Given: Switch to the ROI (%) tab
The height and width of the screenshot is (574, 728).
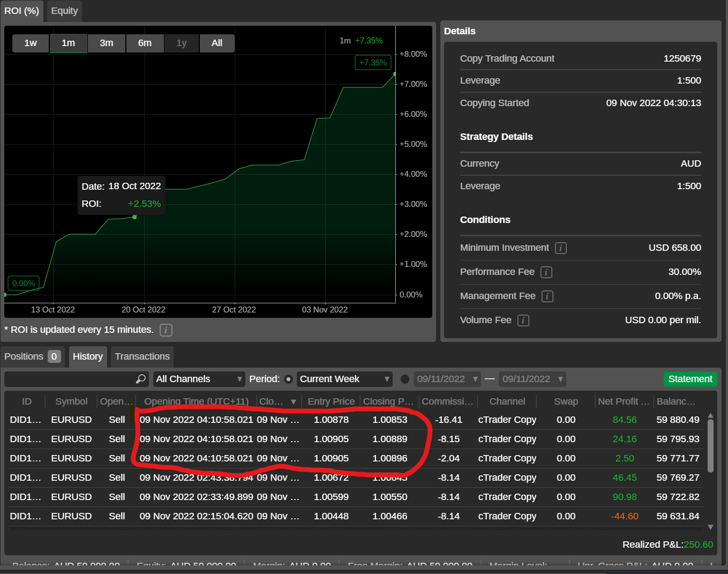Looking at the screenshot, I should tap(22, 11).
